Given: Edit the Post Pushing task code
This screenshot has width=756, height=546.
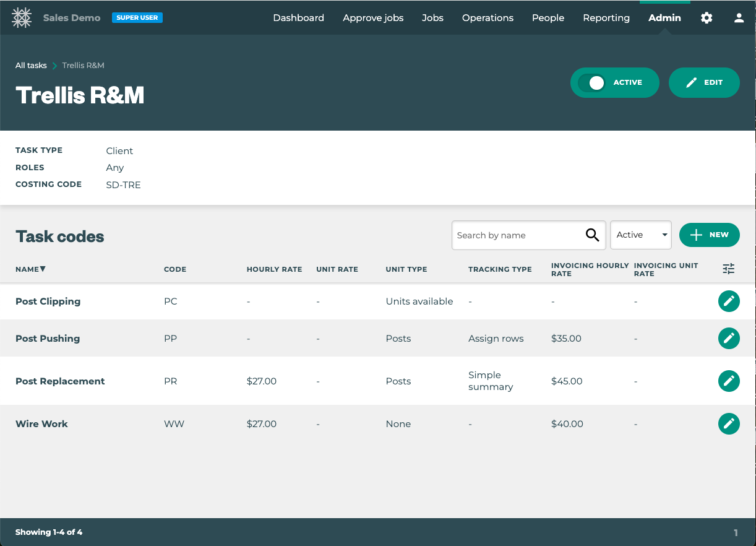Looking at the screenshot, I should point(729,339).
